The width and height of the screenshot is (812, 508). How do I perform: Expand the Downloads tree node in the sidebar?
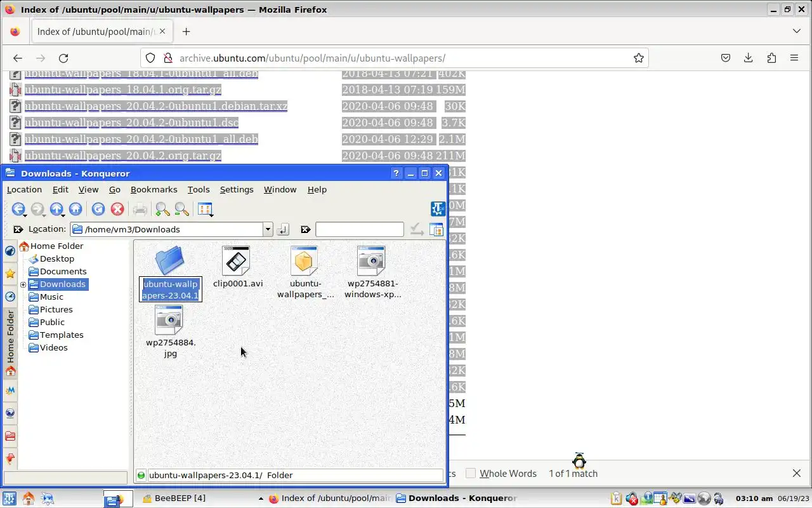coord(23,284)
